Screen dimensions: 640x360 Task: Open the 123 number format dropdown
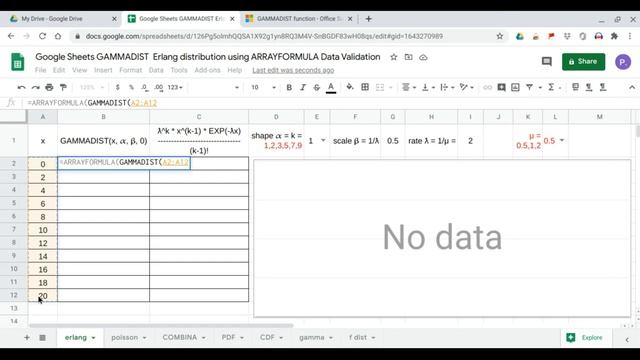pyautogui.click(x=175, y=87)
